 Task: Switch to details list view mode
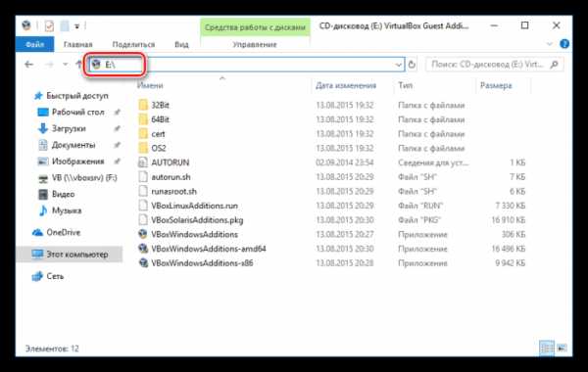[547, 349]
